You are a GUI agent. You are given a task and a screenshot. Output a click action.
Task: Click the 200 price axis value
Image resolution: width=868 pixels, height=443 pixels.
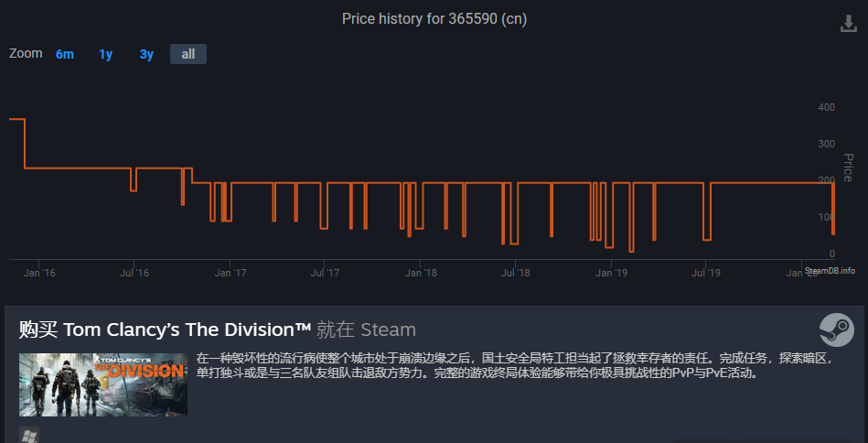point(827,180)
